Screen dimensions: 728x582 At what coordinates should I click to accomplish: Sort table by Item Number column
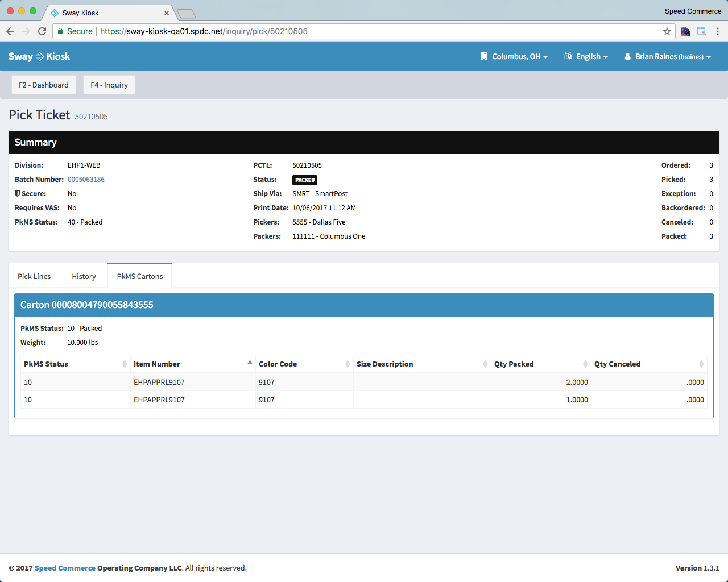click(193, 364)
